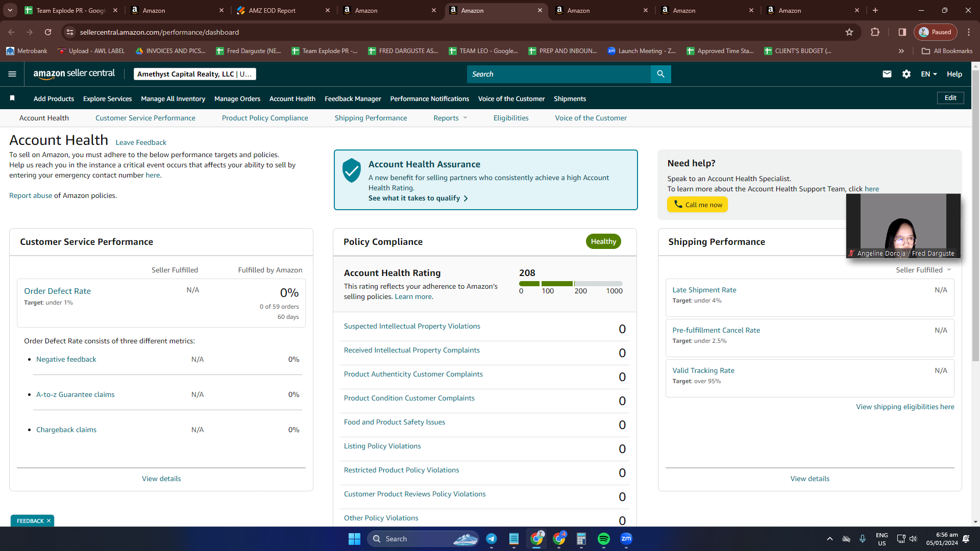Open Calculator from the taskbar
The image size is (980, 551).
581,539
